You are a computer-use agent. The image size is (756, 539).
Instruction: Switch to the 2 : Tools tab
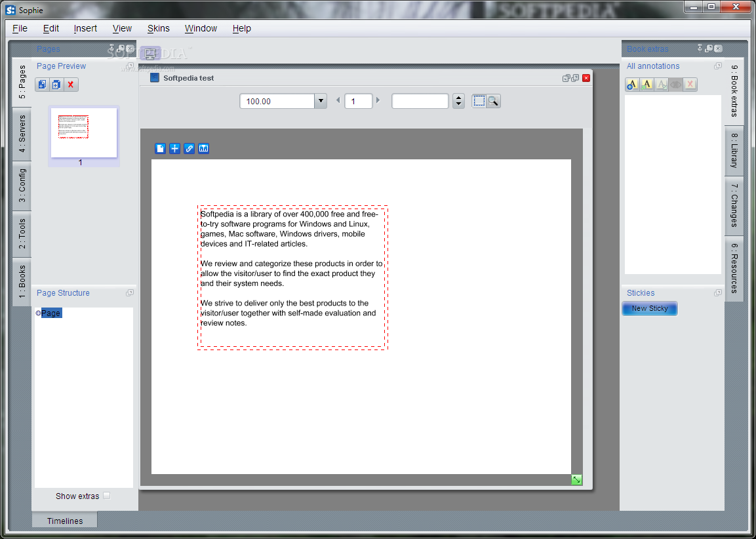coord(22,234)
